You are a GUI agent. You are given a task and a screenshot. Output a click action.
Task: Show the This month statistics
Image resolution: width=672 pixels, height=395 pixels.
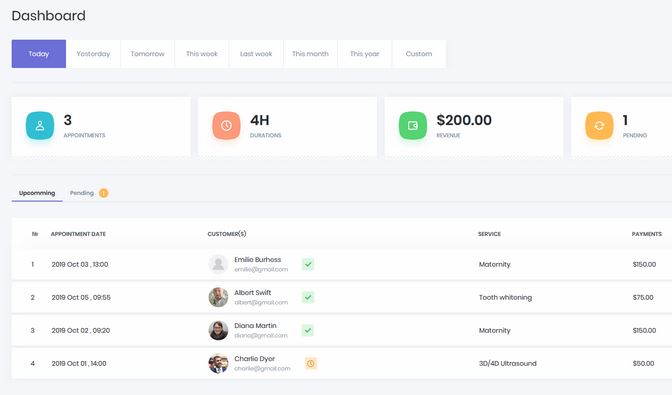[x=310, y=54]
